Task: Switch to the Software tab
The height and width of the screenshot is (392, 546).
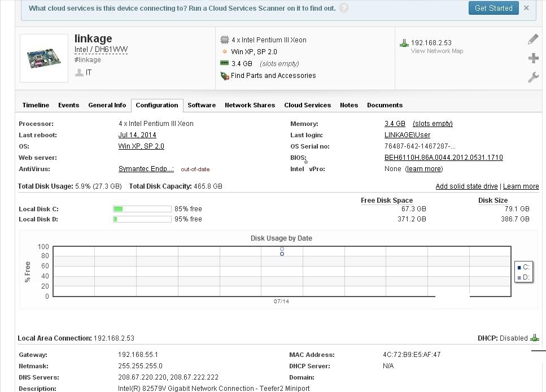Action: point(201,105)
